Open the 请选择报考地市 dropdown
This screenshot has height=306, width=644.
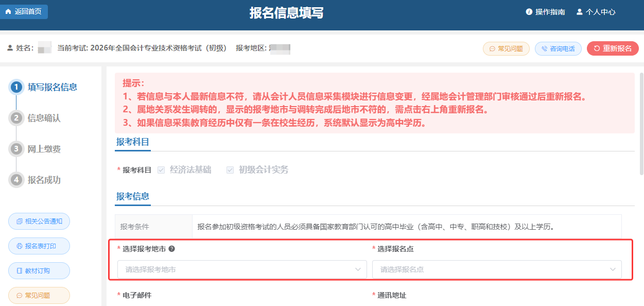(242, 269)
